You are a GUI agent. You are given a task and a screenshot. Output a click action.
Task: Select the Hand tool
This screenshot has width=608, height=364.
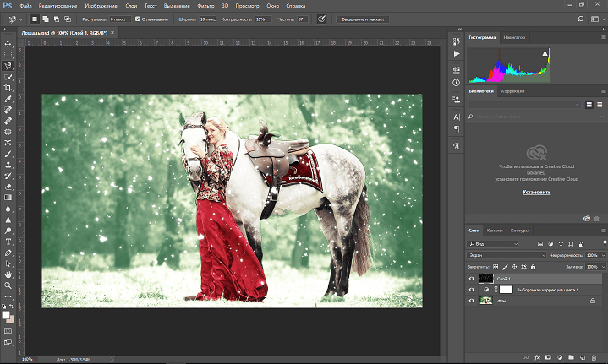pos(8,274)
